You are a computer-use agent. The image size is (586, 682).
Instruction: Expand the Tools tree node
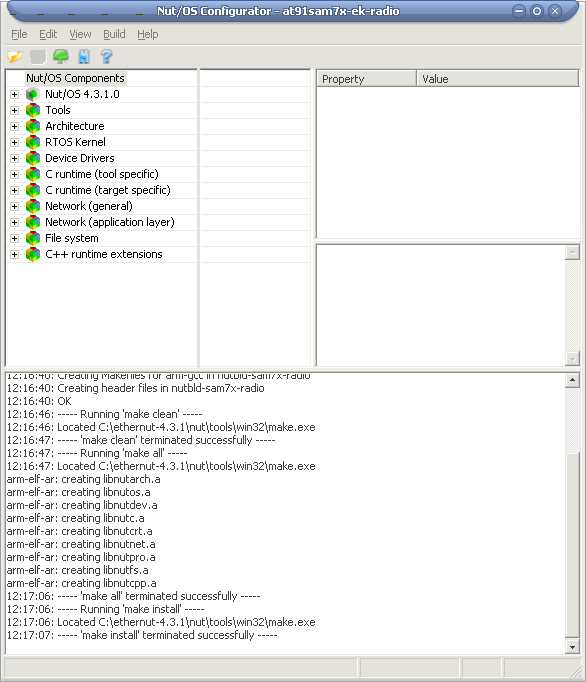click(x=14, y=110)
